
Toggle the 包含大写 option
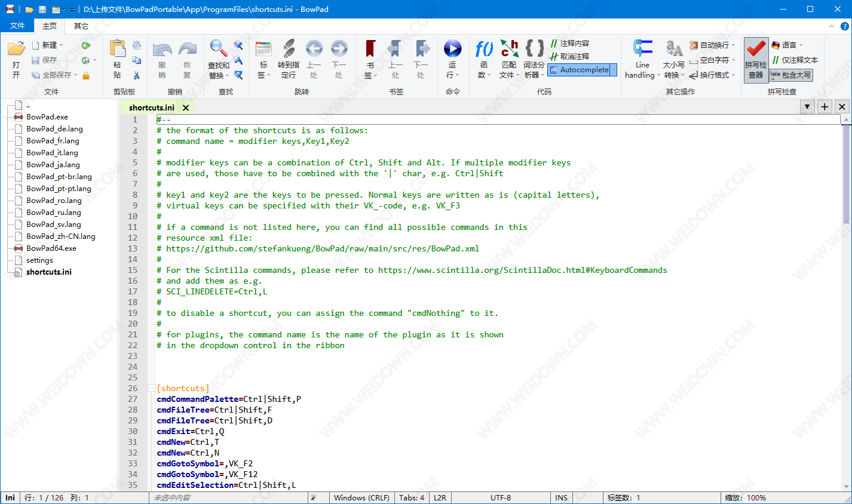(x=791, y=75)
